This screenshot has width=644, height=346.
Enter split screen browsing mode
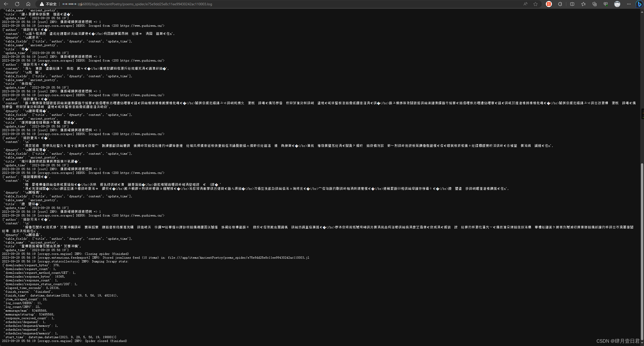[x=572, y=4]
